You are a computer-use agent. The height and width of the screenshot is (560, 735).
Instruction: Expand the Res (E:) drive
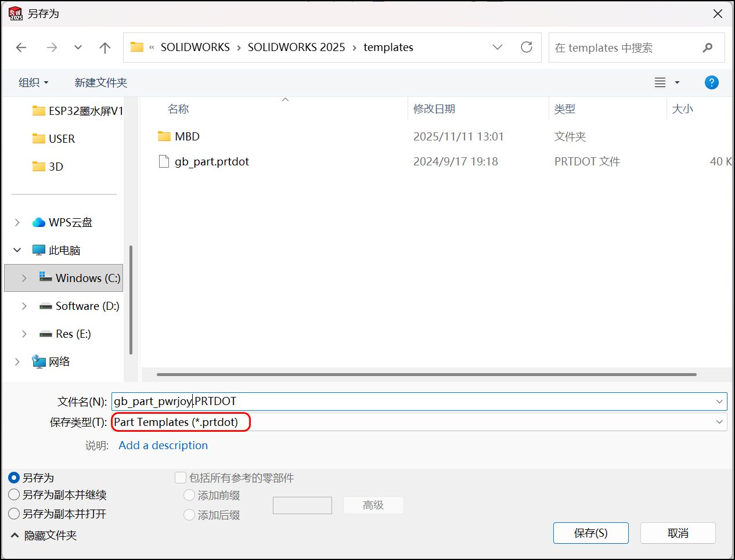point(24,334)
